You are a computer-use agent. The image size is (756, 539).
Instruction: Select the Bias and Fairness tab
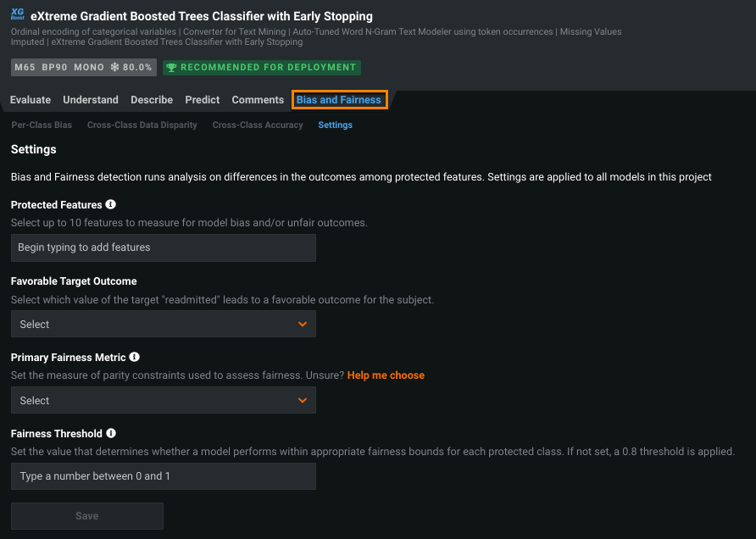(339, 100)
